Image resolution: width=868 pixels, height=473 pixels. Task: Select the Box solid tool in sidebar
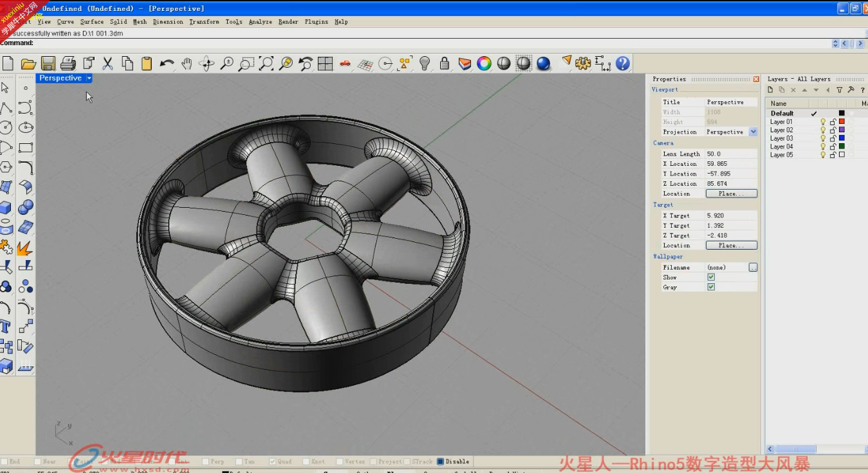click(x=6, y=208)
